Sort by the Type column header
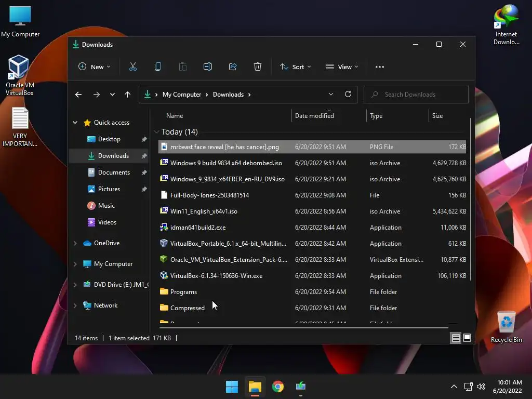Screen dimensions: 532x399 click(397, 116)
